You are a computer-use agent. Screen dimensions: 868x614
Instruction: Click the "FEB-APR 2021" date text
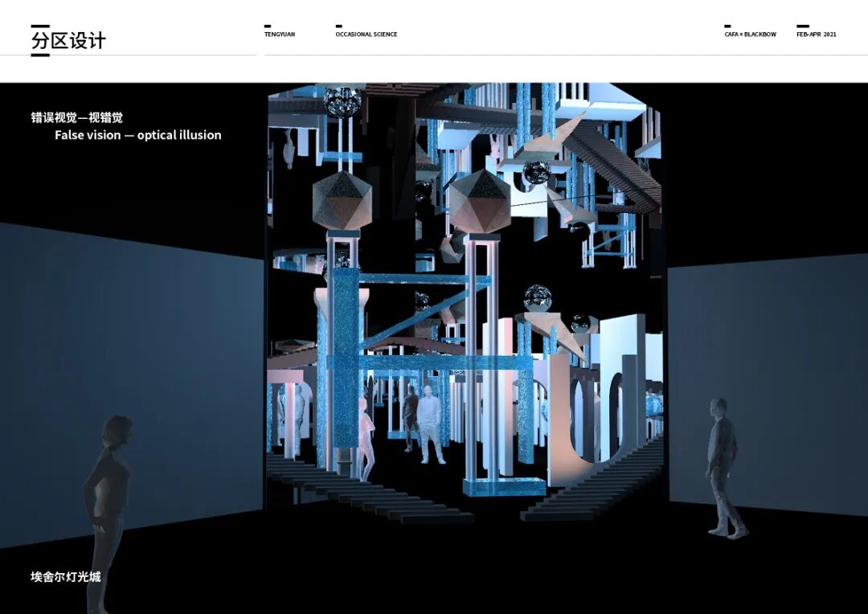816,35
